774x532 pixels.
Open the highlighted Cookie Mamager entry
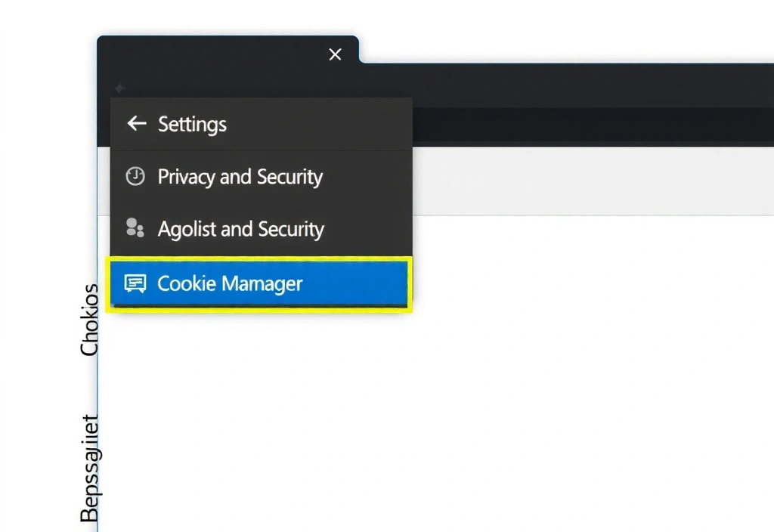pyautogui.click(x=230, y=284)
